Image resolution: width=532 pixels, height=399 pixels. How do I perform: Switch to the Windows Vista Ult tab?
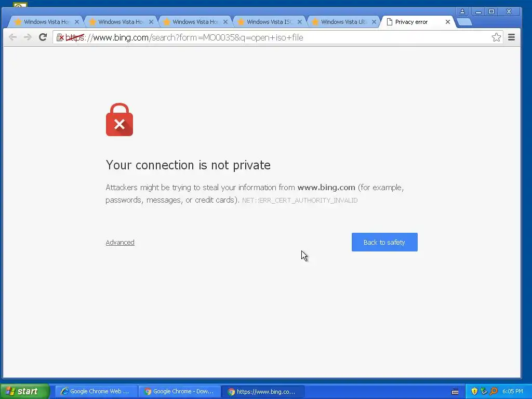343,22
